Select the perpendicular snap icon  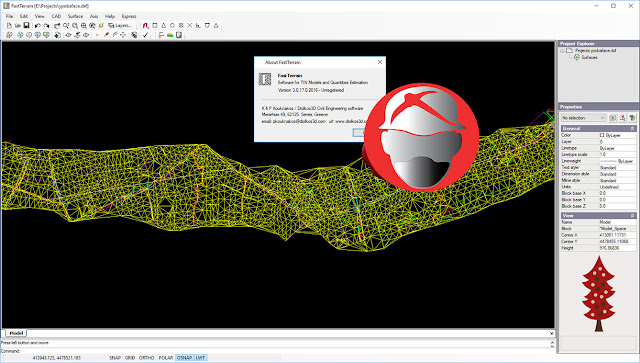(198, 25)
